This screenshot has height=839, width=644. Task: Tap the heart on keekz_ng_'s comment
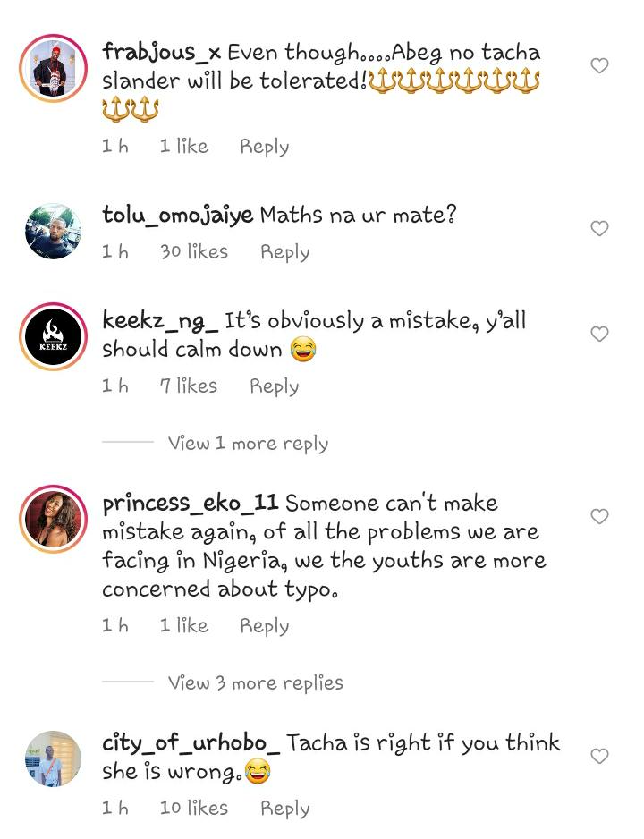[x=599, y=334]
